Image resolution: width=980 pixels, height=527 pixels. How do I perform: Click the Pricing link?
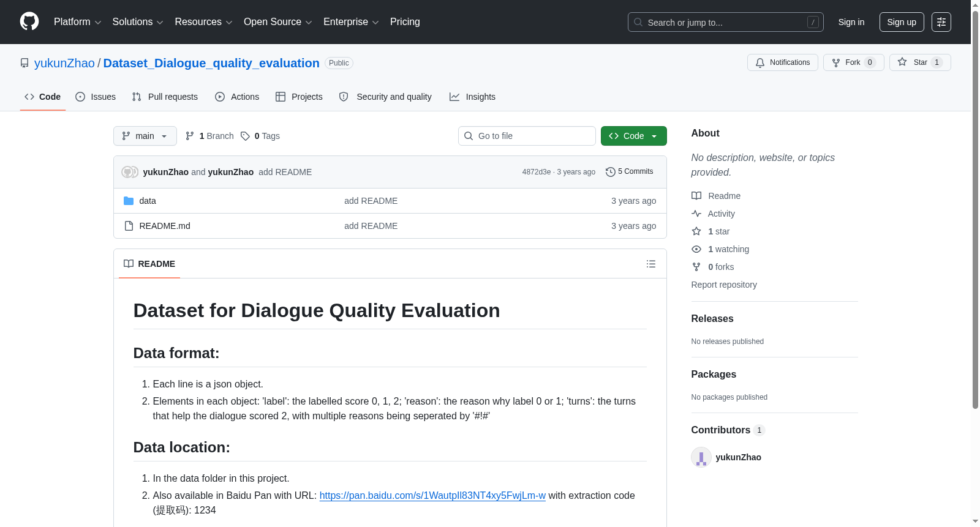pyautogui.click(x=405, y=22)
